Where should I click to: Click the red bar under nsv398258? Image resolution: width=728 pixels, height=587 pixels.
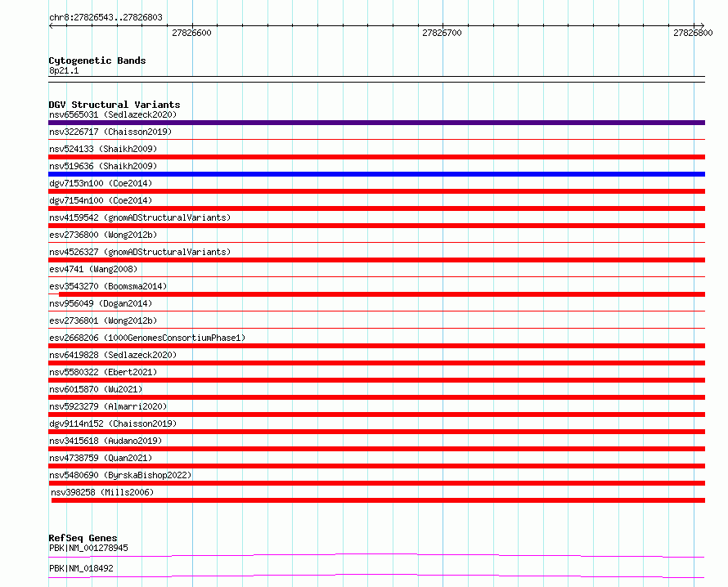pyautogui.click(x=378, y=500)
